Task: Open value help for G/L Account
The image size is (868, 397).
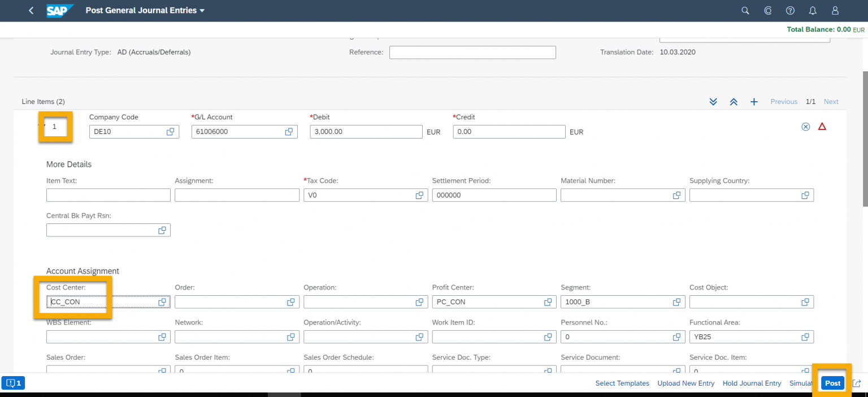Action: 289,131
